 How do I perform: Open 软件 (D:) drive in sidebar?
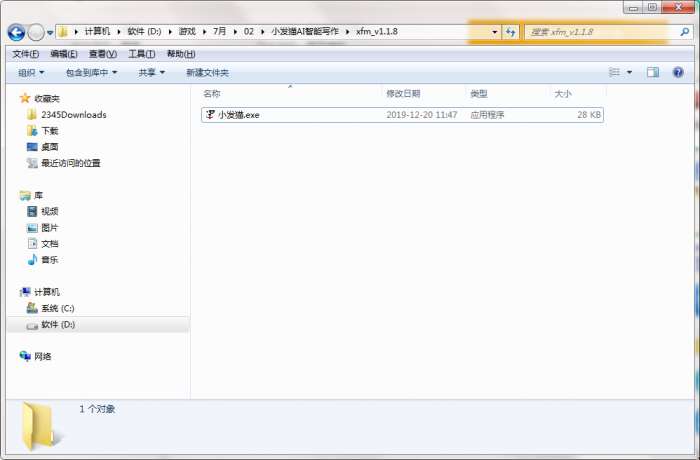coord(58,325)
